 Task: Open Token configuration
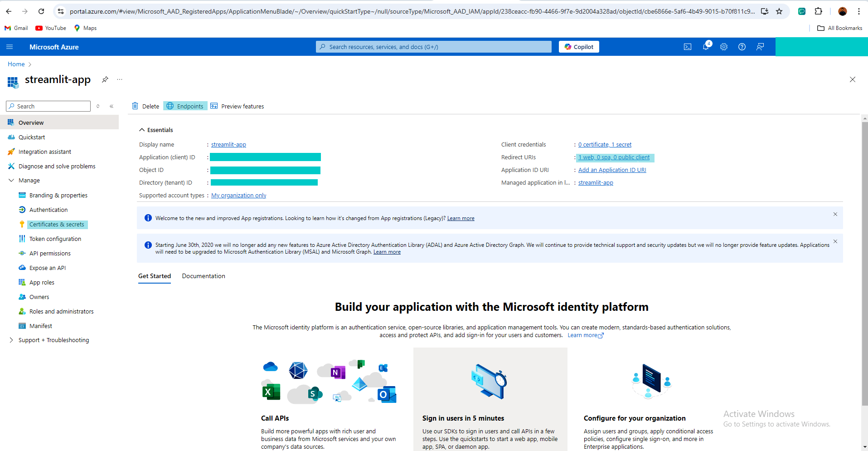coord(55,238)
